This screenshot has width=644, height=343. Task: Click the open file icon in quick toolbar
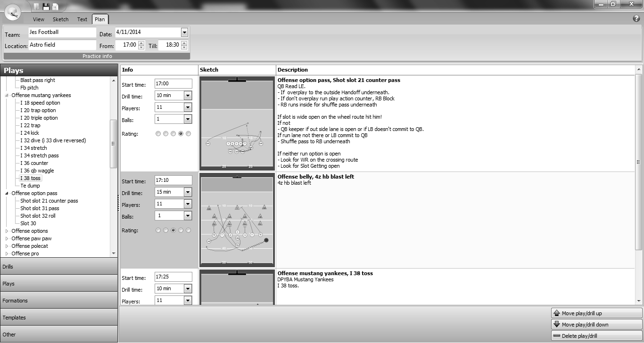click(37, 7)
